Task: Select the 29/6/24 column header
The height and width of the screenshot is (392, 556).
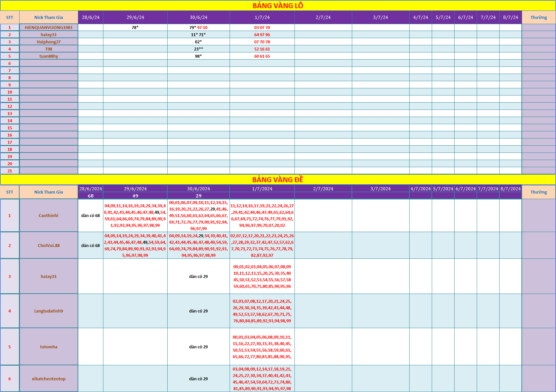Action: click(135, 17)
